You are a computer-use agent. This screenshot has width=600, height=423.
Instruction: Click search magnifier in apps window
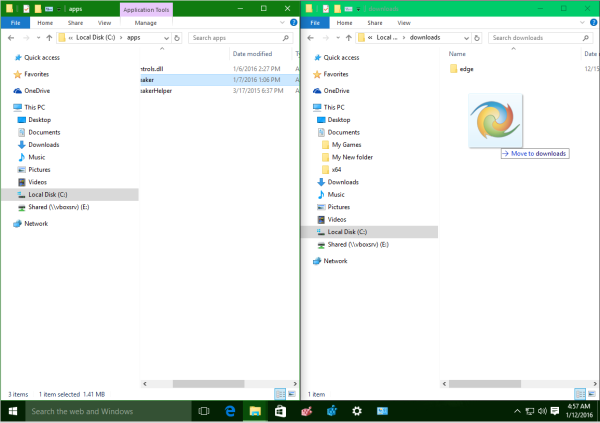[285, 38]
